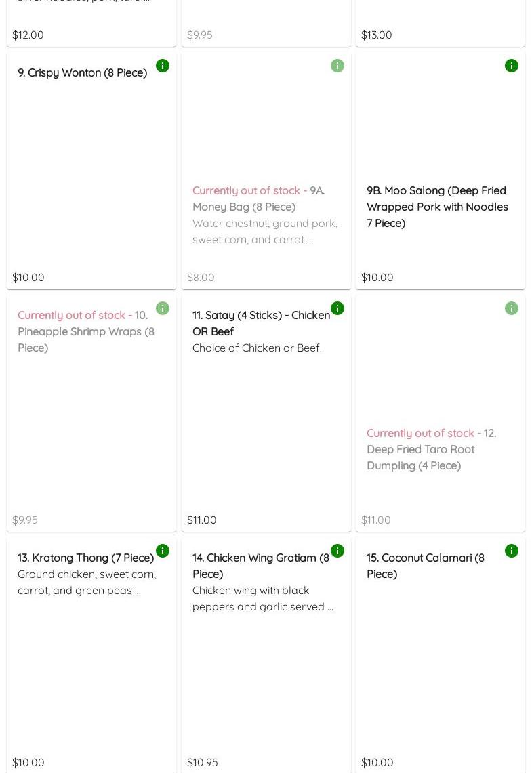Viewport: 532px width, 773px height.
Task: Click Satay description Choice of Chicken or Beef
Action: coord(257,348)
